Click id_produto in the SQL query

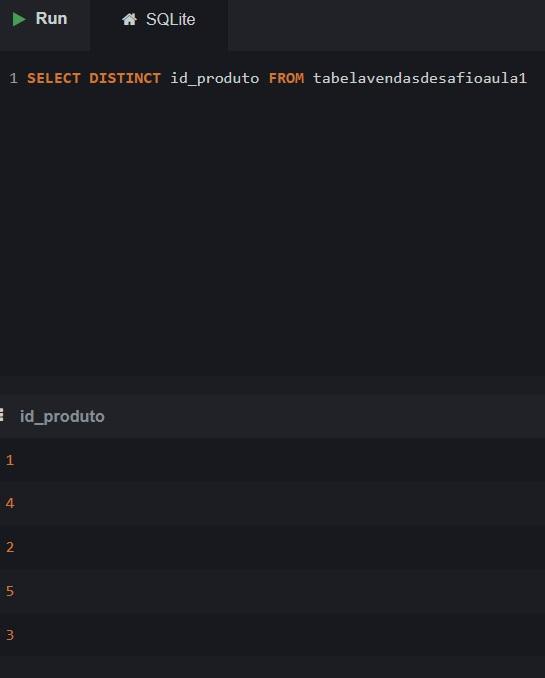[215, 79]
